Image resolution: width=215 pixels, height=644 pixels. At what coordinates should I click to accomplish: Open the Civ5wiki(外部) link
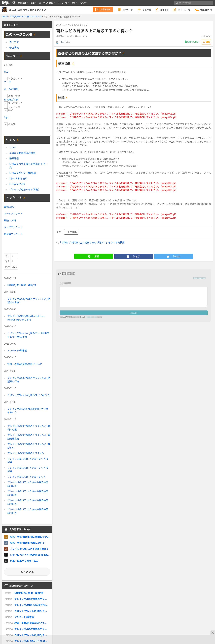[x=17, y=184]
